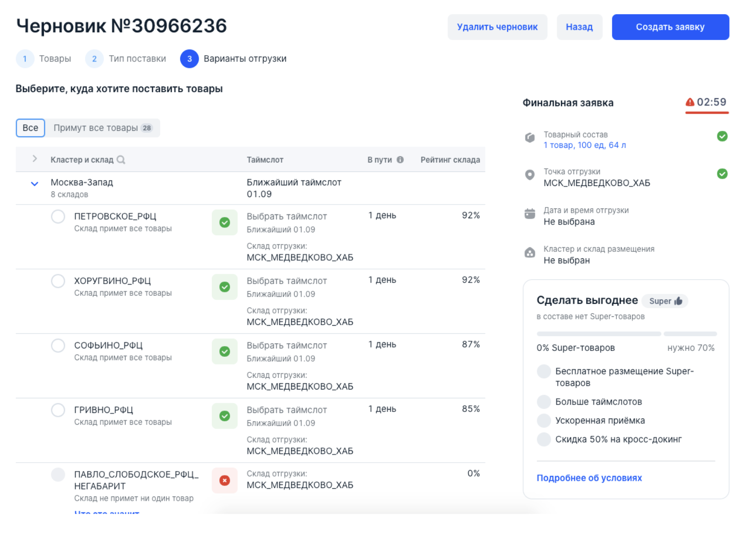Click 87% rating in СОФЬИНО_РФЦ row
This screenshot has width=756, height=534.
pyautogui.click(x=471, y=344)
